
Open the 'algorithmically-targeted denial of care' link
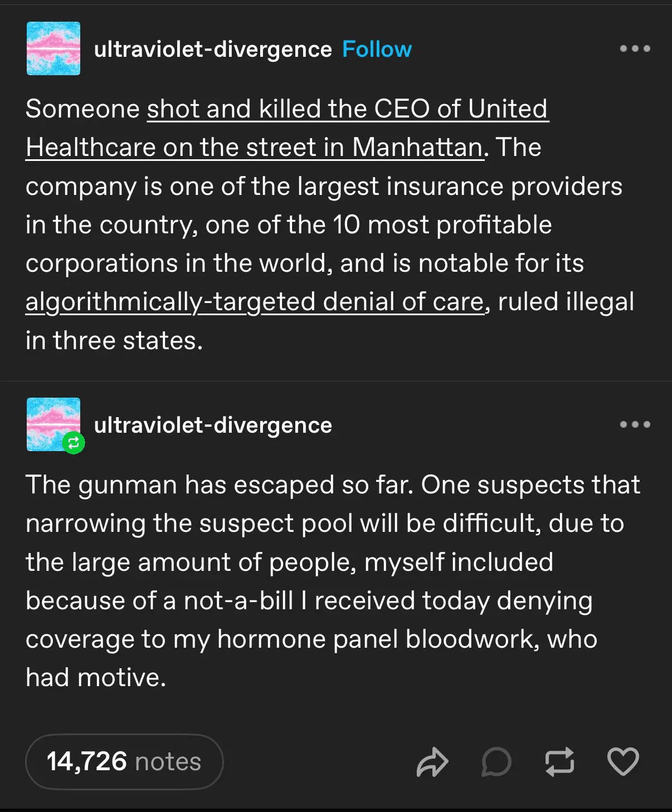255,302
